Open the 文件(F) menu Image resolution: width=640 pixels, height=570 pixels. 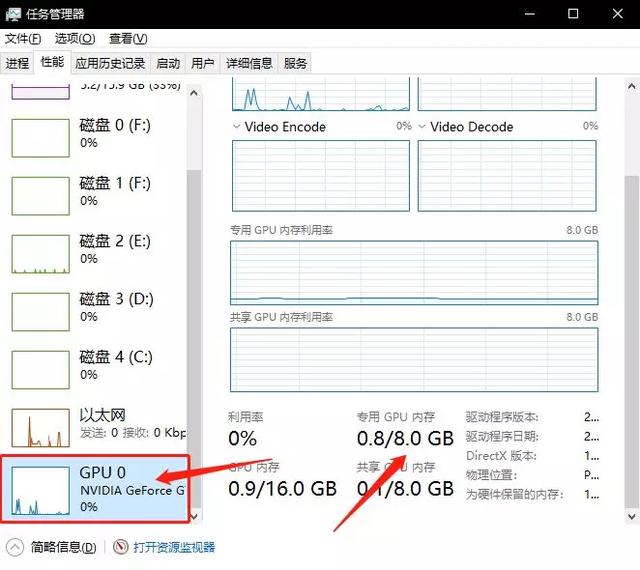click(x=23, y=39)
